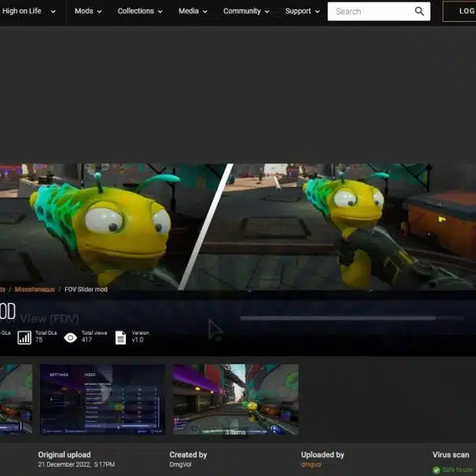This screenshot has height=476, width=476.
Task: Click the Total views eye icon
Action: tap(71, 338)
